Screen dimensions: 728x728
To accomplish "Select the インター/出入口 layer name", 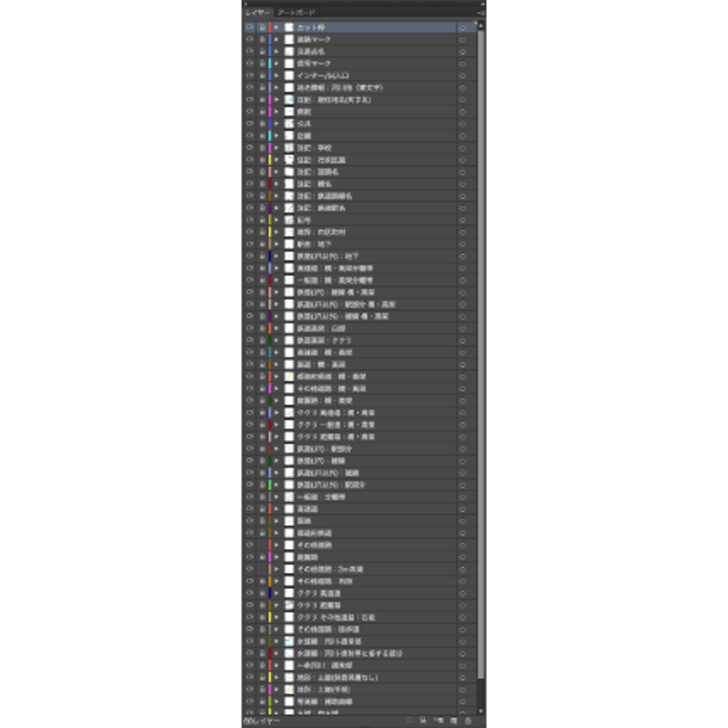I will pos(323,76).
